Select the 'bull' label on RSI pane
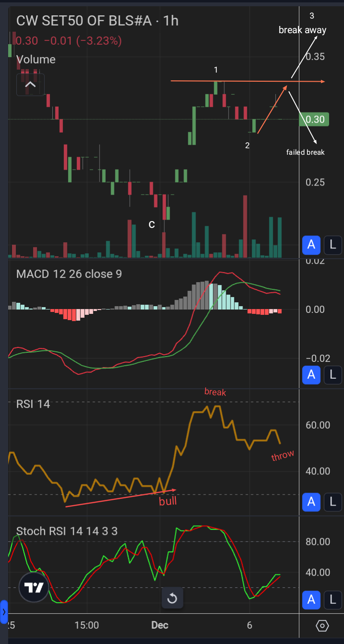Image resolution: width=344 pixels, height=644 pixels. click(x=168, y=501)
